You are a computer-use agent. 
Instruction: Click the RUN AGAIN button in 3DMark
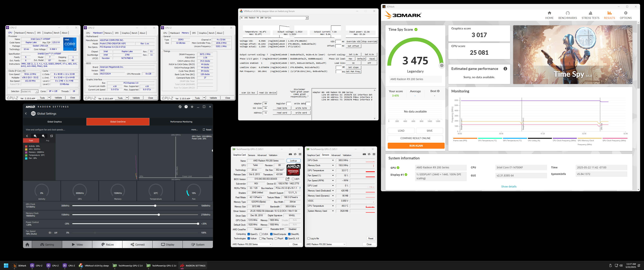point(416,146)
